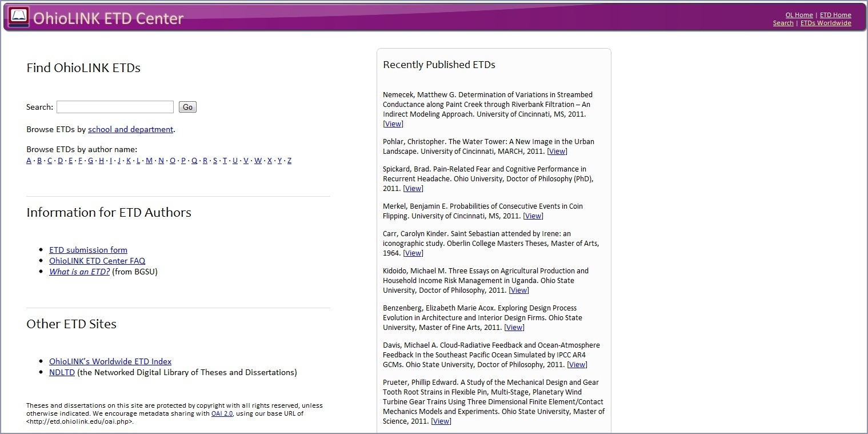868x434 pixels.
Task: Open the Search page from top navigation
Action: [x=783, y=23]
